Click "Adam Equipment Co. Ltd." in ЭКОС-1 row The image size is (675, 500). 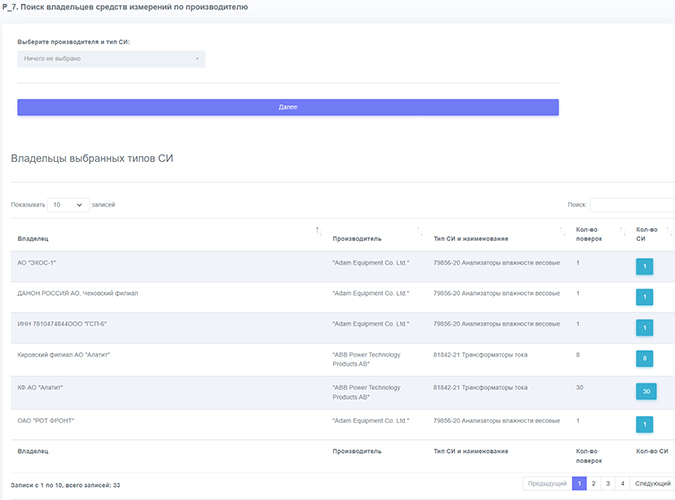[x=371, y=263]
